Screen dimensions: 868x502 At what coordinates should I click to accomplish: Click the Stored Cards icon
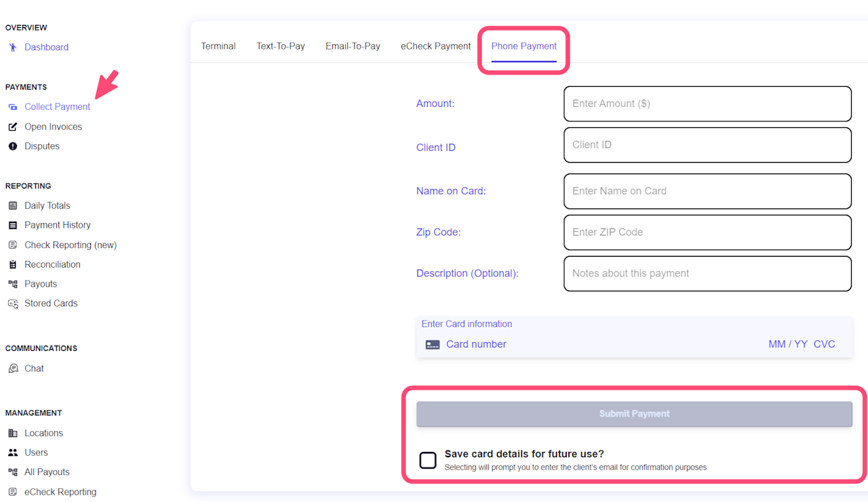tap(13, 304)
